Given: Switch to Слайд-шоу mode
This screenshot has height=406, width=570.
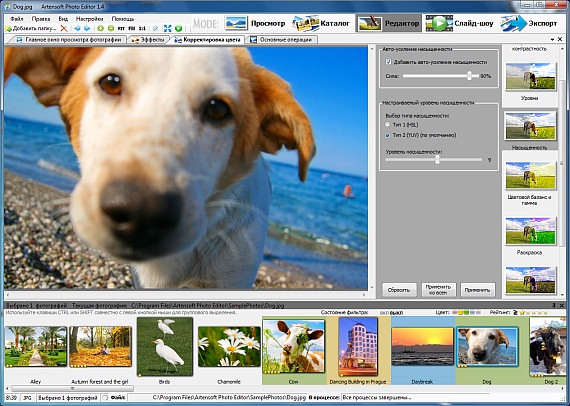Looking at the screenshot, I should tap(459, 23).
